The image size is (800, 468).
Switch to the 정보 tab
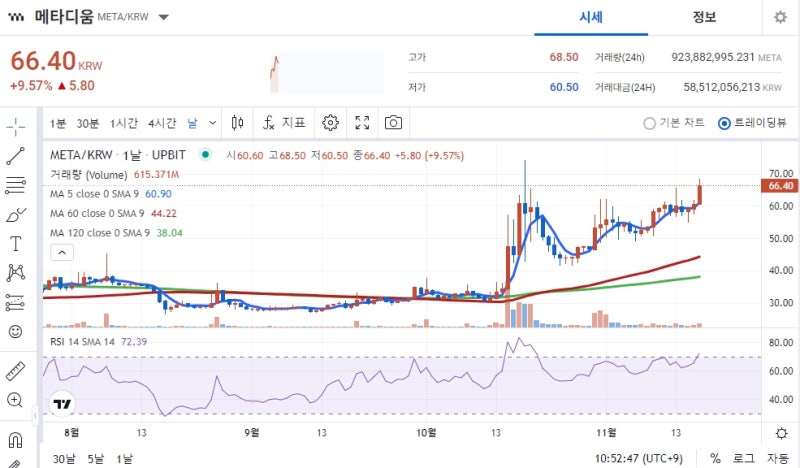[705, 17]
